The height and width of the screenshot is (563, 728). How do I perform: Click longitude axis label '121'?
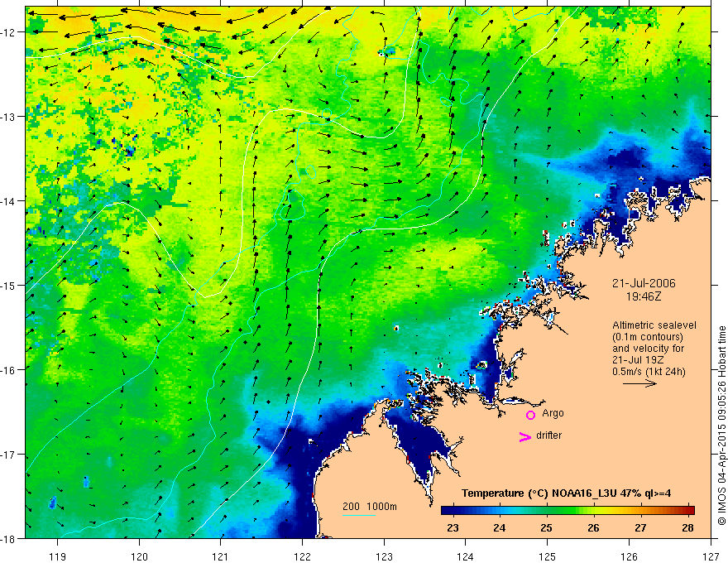221,556
